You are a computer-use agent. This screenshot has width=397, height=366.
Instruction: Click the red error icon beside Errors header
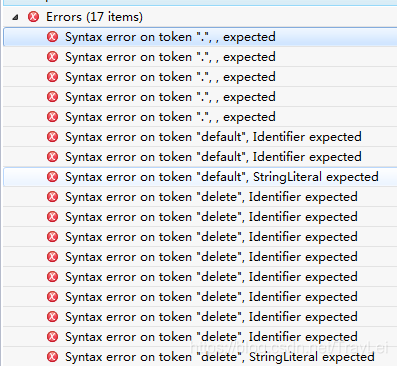coord(33,17)
